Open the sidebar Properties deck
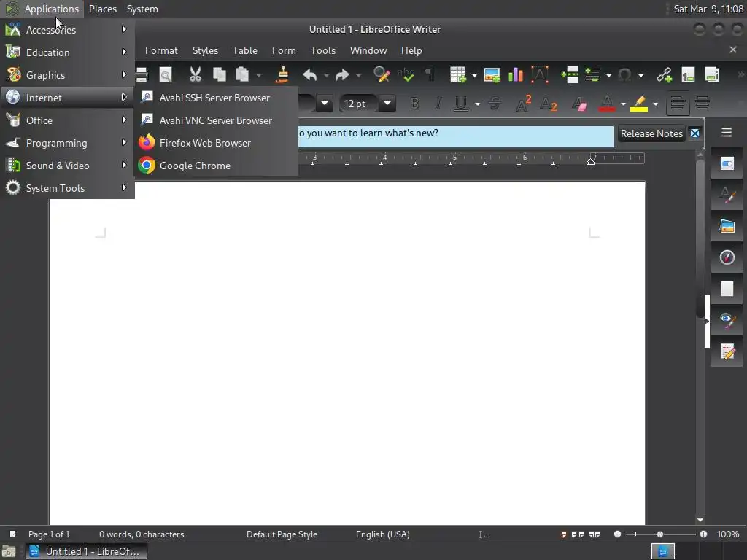This screenshot has height=560, width=747. 727,164
